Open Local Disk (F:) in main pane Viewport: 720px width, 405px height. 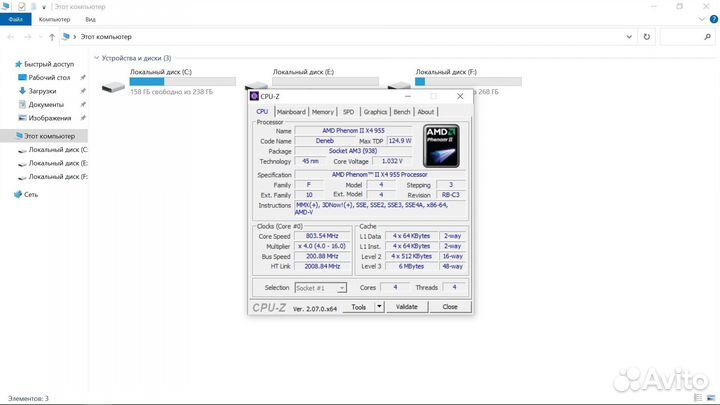tap(401, 82)
